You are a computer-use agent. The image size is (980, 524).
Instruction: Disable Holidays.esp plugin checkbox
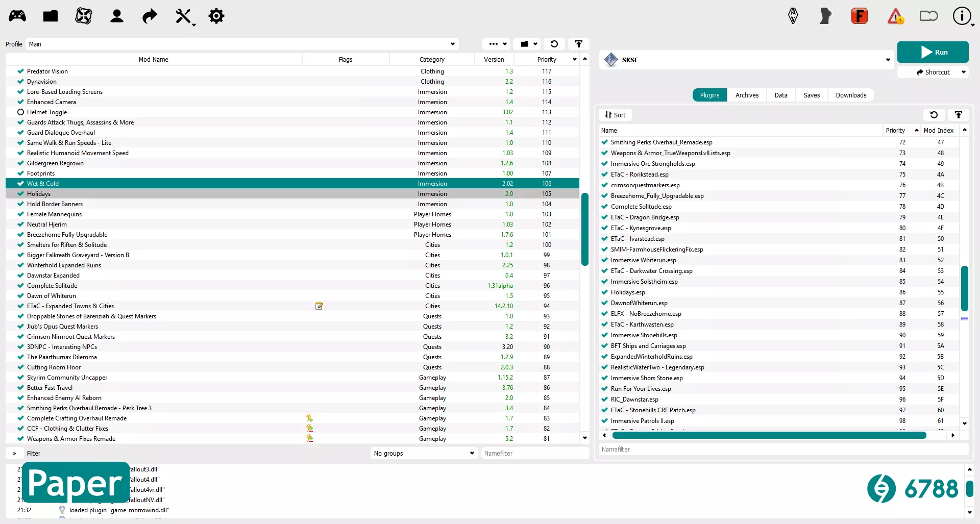tap(605, 292)
